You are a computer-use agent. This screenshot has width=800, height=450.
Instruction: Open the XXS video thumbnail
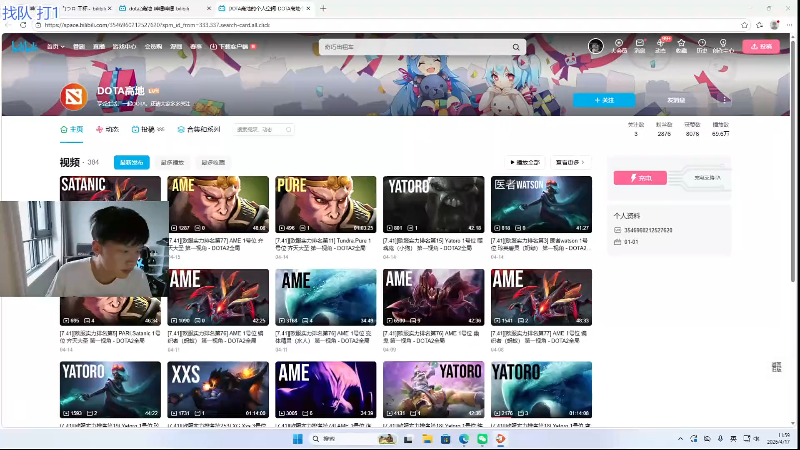coord(218,390)
